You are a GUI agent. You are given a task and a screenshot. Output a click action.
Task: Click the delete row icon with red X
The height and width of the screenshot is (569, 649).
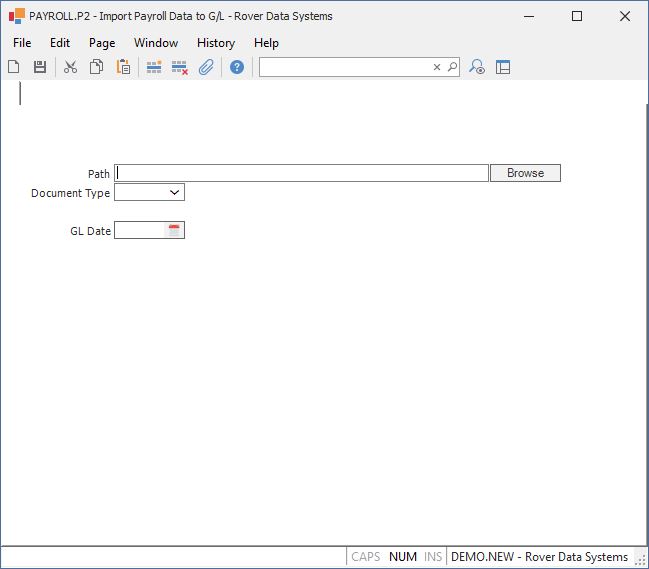[180, 67]
